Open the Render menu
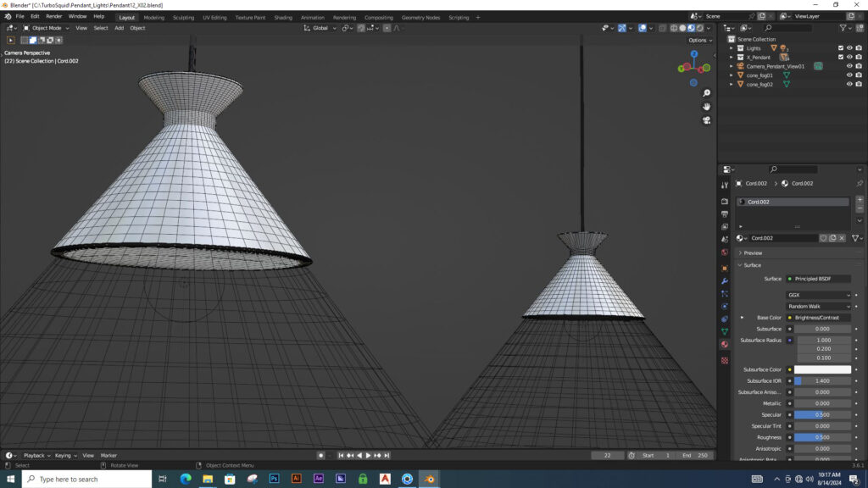 [x=54, y=16]
